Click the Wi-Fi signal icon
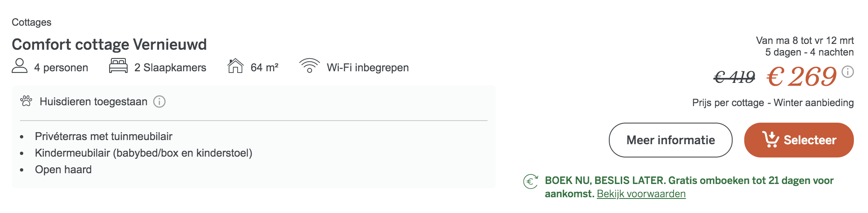 (309, 66)
